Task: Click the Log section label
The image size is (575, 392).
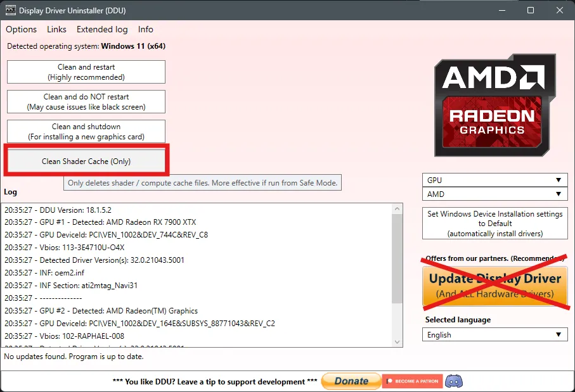Action: coord(10,192)
